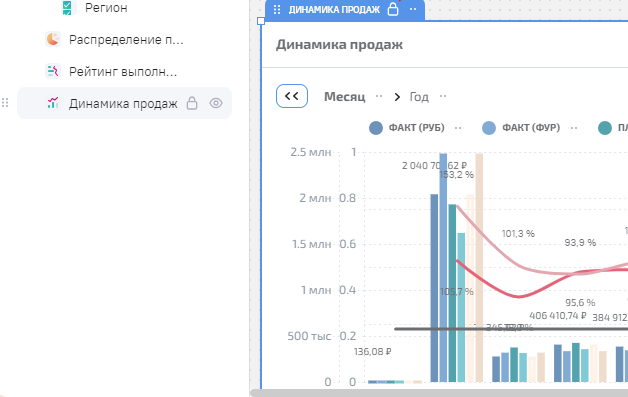The image size is (628, 397).
Task: Click the double-chevron back button
Action: (292, 96)
